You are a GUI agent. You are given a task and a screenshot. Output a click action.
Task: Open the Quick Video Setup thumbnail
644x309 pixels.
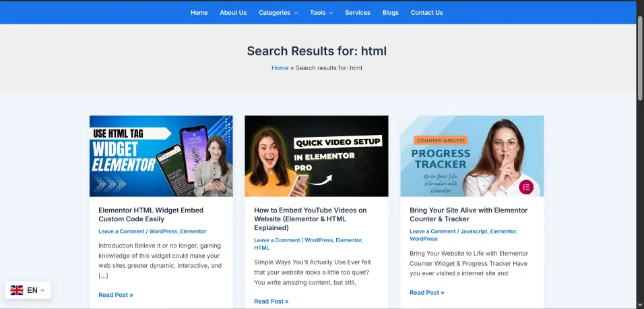[x=316, y=156]
